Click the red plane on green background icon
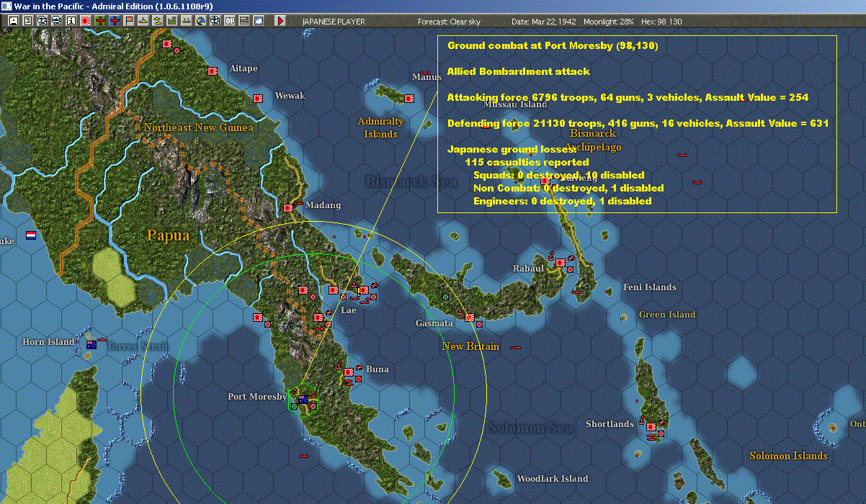The height and width of the screenshot is (504, 866). coord(100,21)
